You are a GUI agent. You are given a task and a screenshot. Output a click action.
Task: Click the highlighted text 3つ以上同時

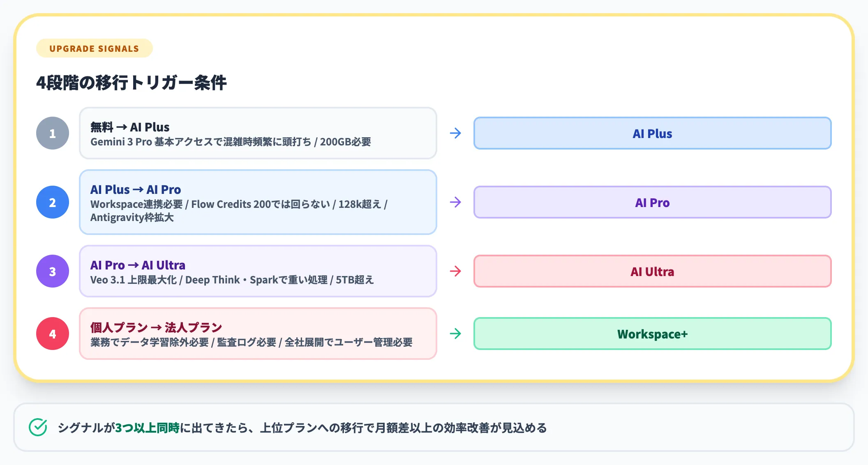147,428
